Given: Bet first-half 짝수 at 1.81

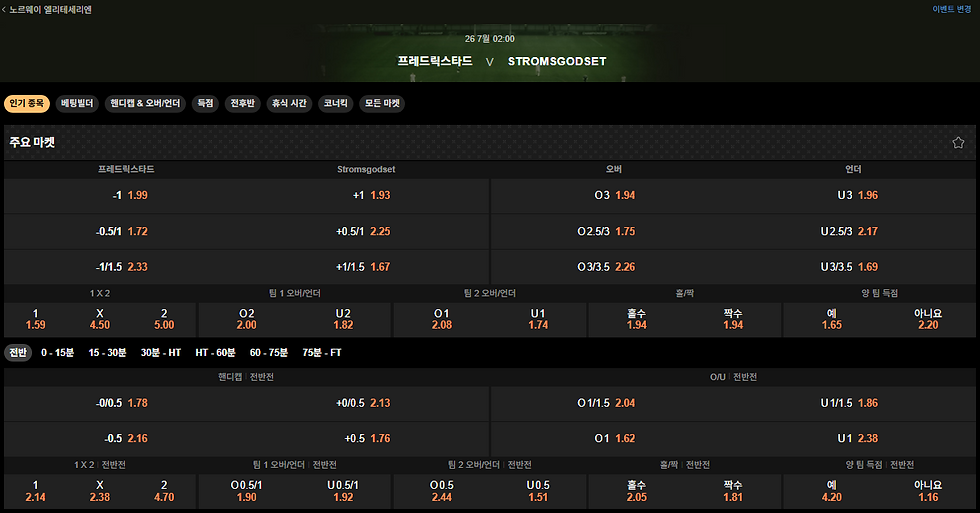Looking at the screenshot, I should 733,491.
